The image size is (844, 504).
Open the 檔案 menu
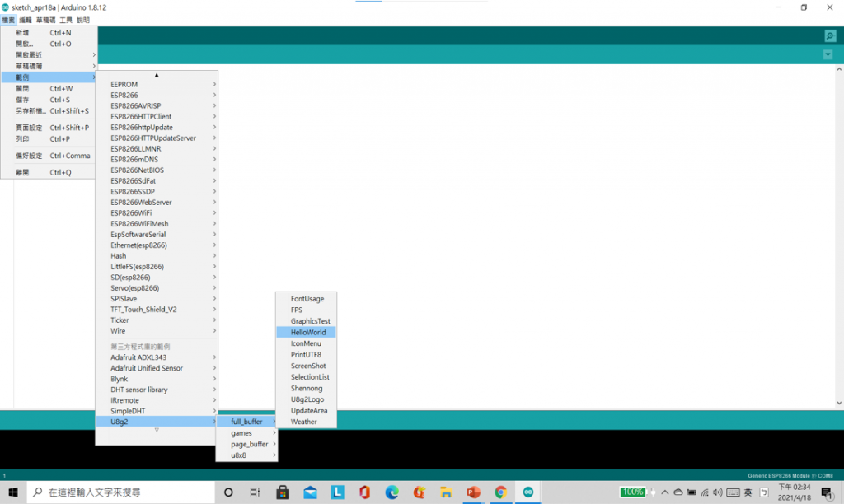tap(8, 20)
